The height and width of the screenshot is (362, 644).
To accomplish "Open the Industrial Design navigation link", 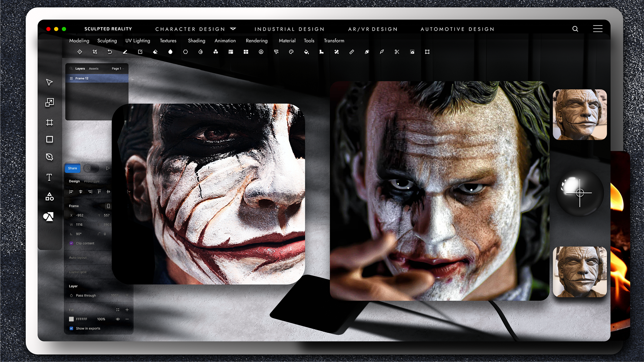I will click(289, 29).
